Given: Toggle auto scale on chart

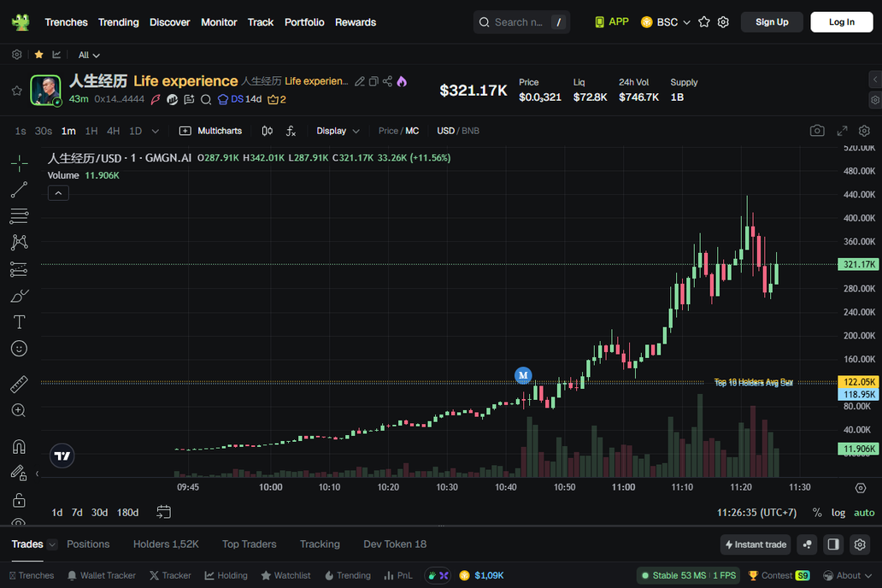Looking at the screenshot, I should pos(864,513).
